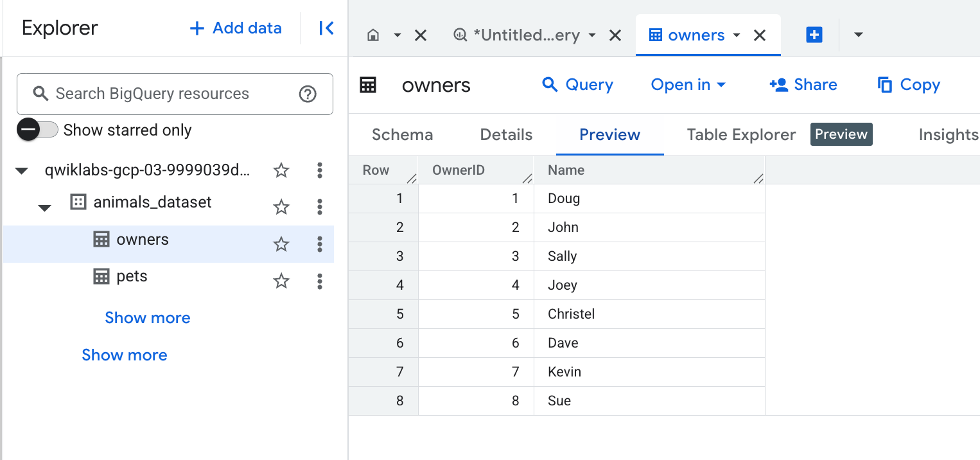
Task: Toggle Show starred only switch
Action: click(37, 130)
